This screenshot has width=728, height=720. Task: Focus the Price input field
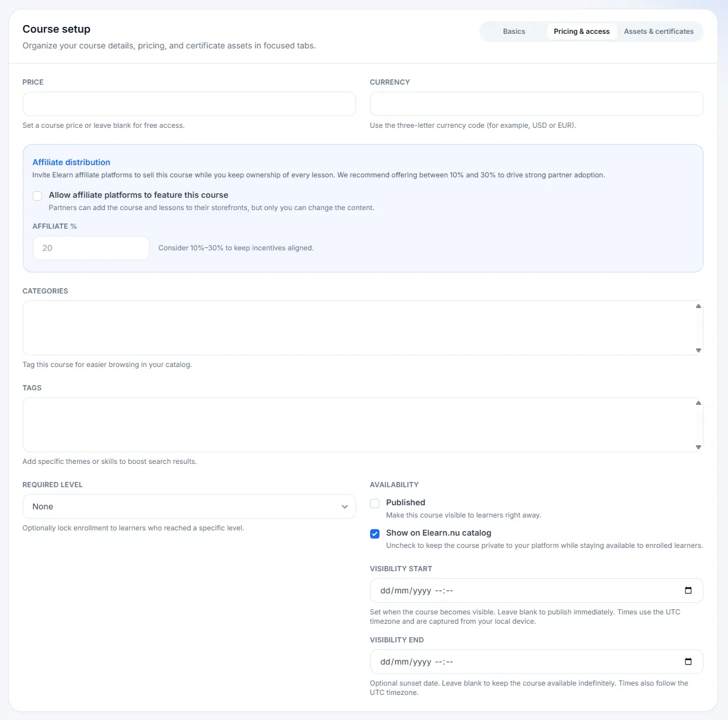(x=189, y=104)
